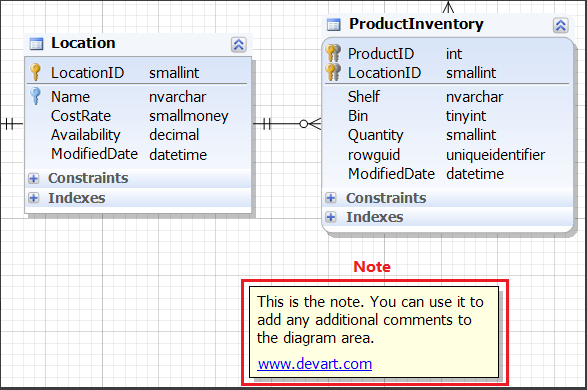Select the ProductID column name

tap(381, 54)
